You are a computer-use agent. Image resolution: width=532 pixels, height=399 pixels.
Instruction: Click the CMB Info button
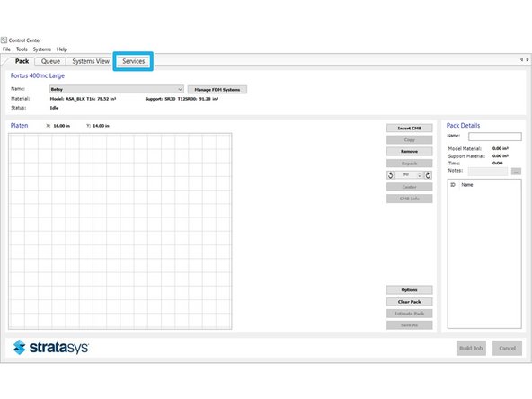410,199
